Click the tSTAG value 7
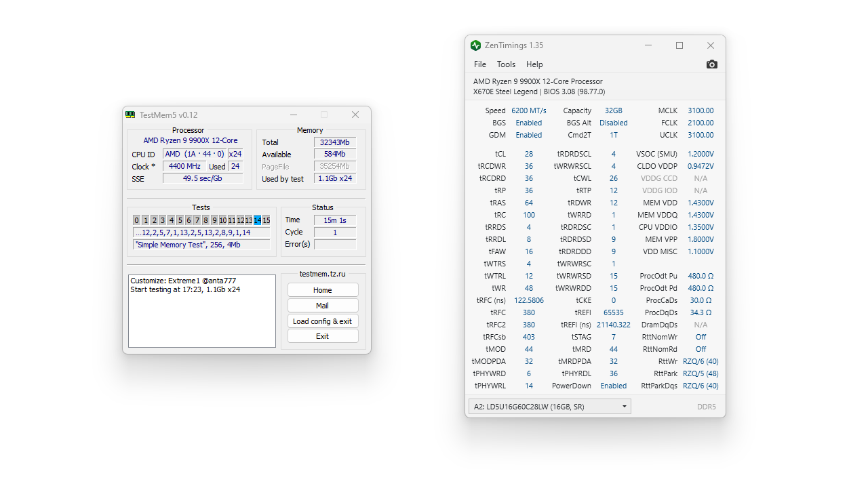 click(614, 337)
